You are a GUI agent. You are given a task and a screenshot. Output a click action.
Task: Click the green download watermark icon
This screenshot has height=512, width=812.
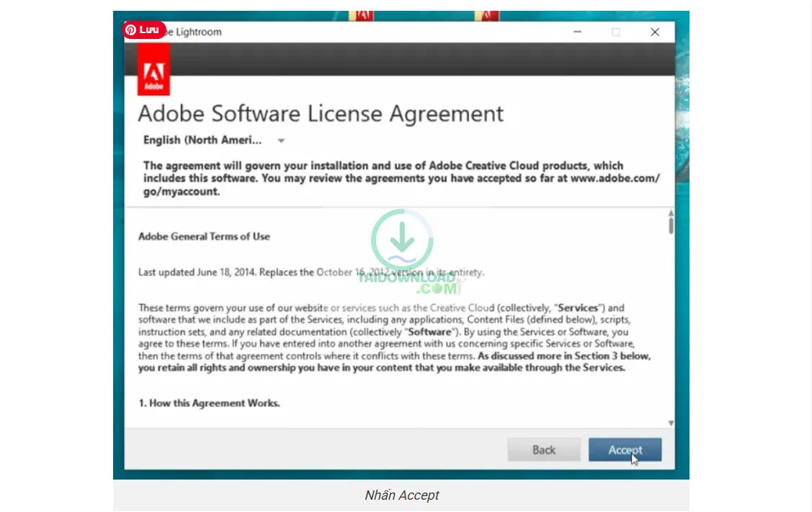point(402,240)
